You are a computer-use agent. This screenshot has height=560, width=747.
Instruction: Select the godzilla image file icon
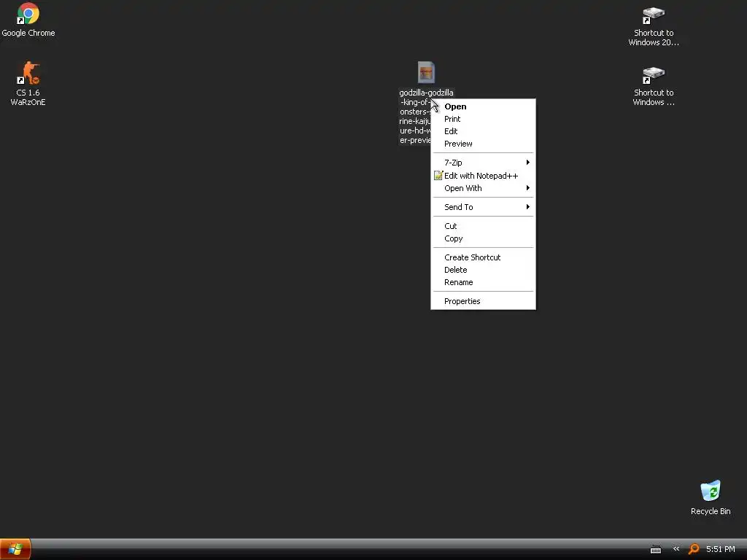pyautogui.click(x=426, y=72)
